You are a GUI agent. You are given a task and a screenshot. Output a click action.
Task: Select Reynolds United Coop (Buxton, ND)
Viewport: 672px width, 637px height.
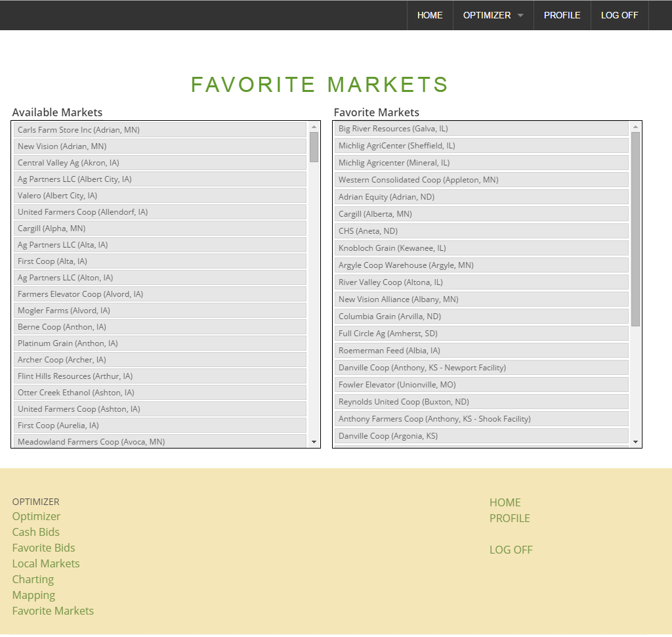click(x=482, y=402)
